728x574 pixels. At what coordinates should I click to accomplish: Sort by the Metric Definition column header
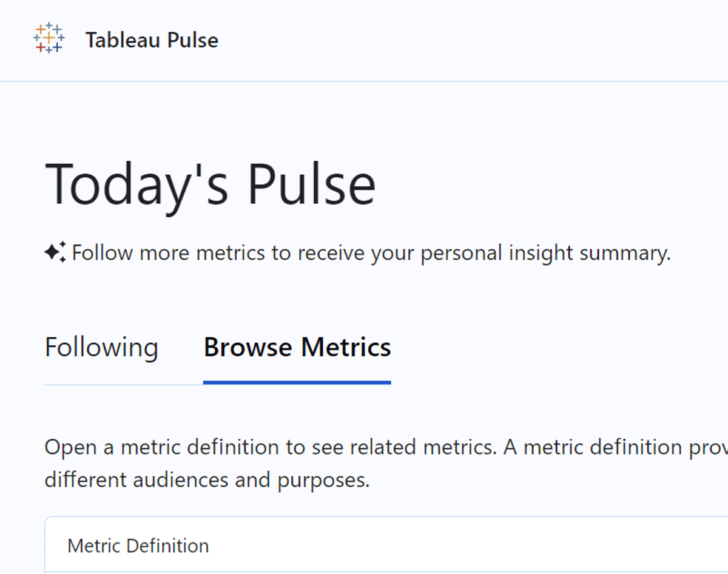(x=138, y=545)
